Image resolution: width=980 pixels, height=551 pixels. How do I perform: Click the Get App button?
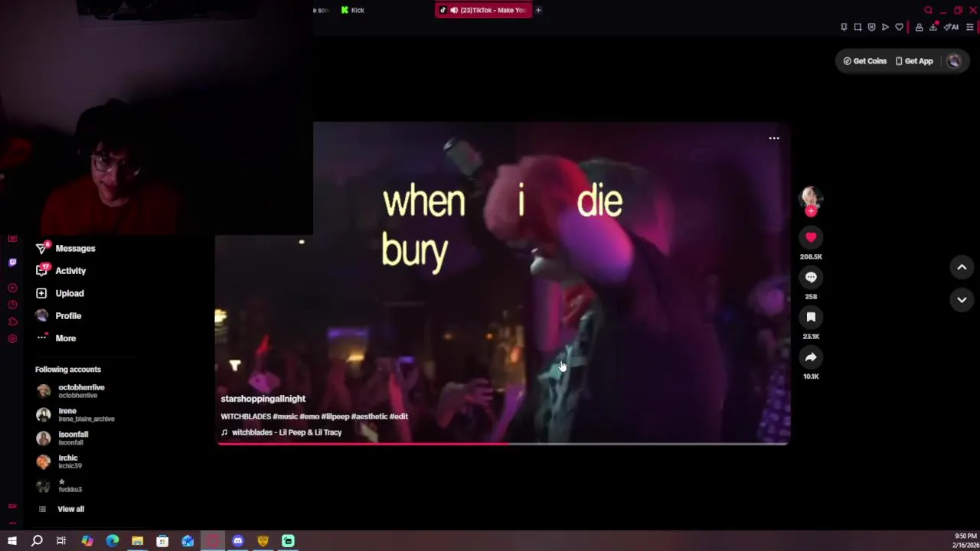(914, 61)
